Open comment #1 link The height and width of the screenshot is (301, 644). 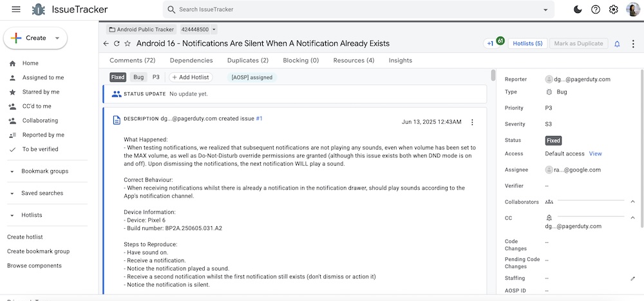pos(259,119)
